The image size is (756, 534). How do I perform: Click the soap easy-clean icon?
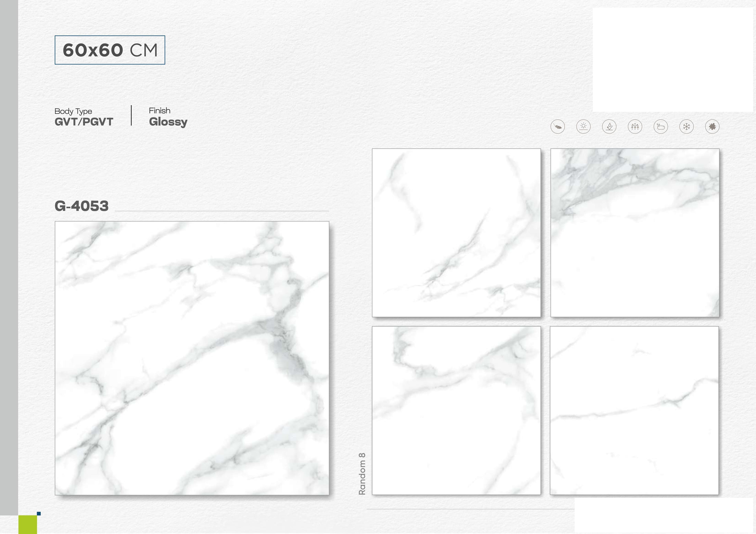tap(661, 127)
